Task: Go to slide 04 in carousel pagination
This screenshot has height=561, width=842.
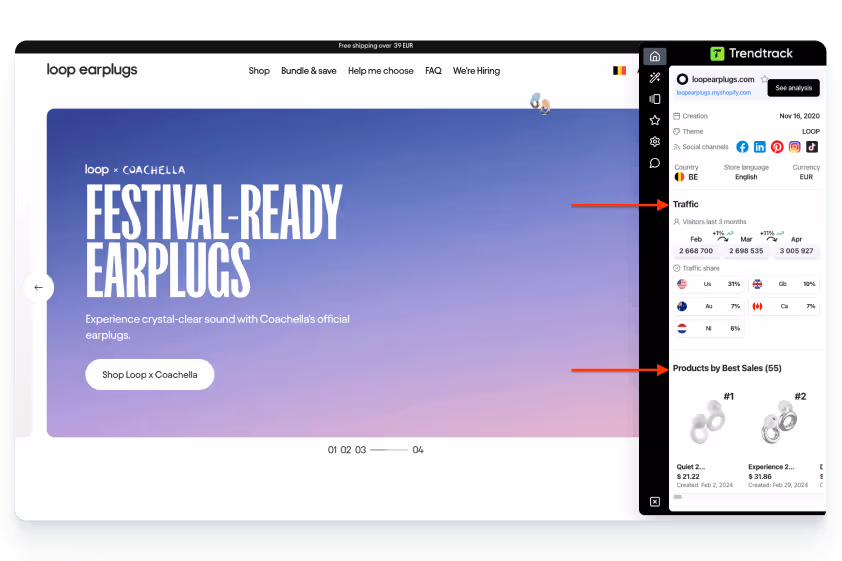Action: [x=418, y=450]
